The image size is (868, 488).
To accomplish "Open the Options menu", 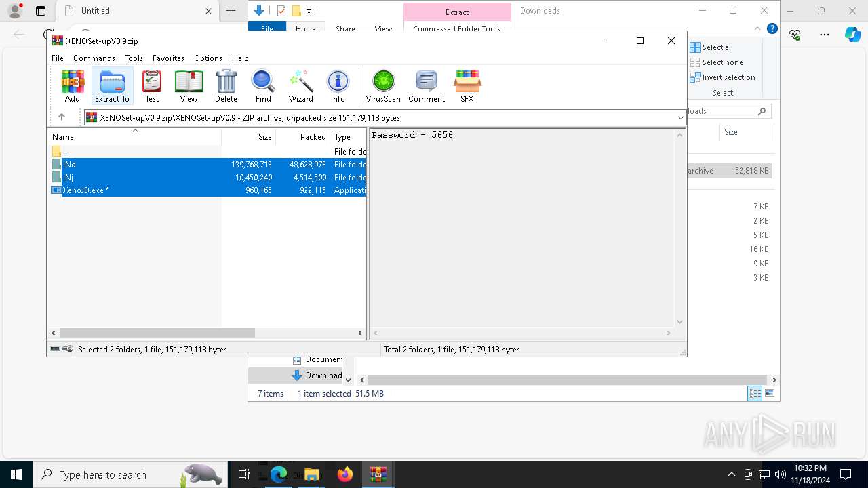I will point(208,58).
